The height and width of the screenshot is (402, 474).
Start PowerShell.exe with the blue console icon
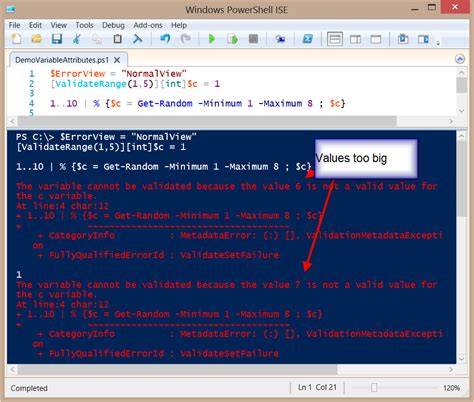tap(307, 39)
